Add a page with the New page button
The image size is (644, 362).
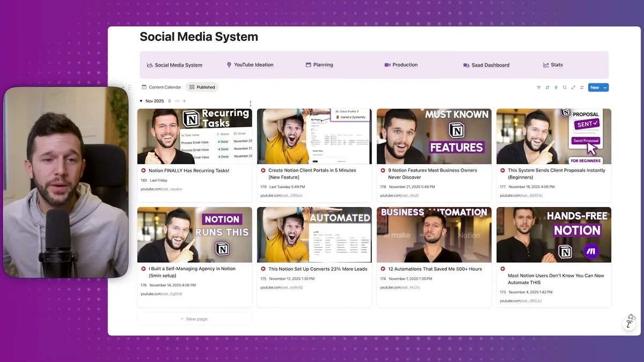pos(194,318)
